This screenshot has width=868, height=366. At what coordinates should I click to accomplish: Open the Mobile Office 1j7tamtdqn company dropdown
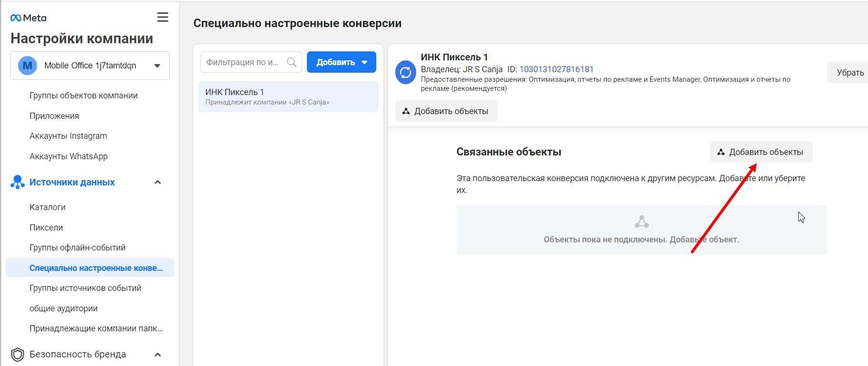[x=90, y=66]
